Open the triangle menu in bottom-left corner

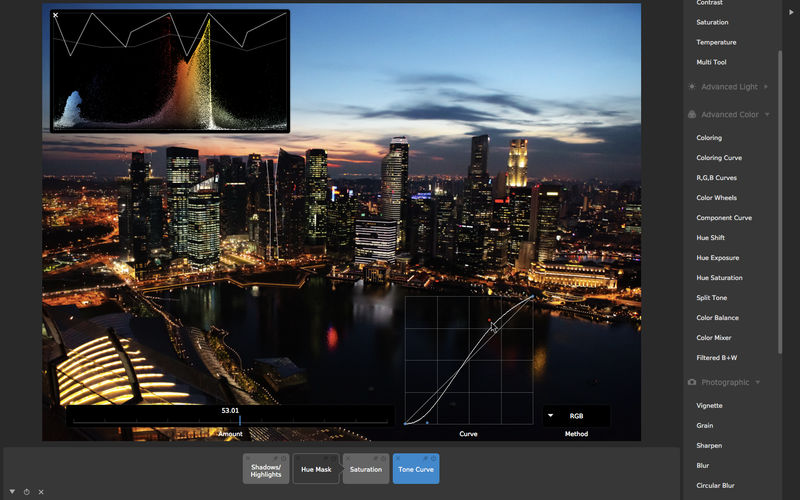(x=12, y=492)
